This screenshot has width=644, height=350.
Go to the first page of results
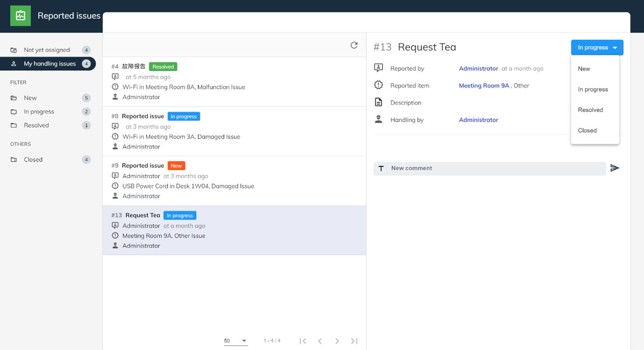point(303,341)
